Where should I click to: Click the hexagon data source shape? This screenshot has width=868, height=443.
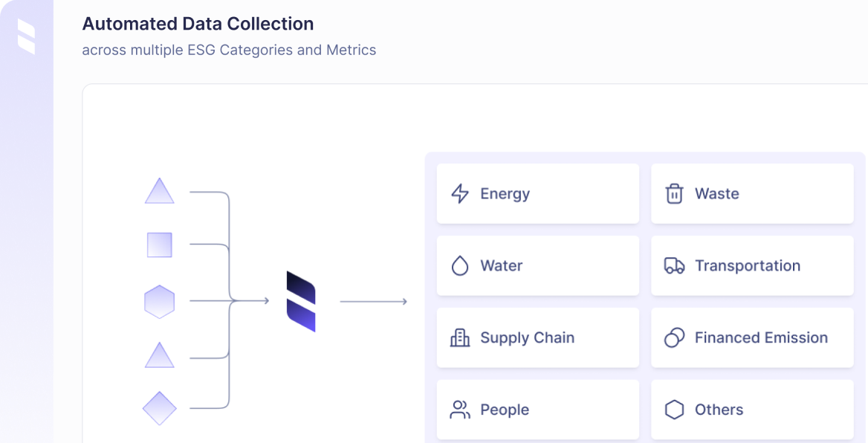pos(159,302)
